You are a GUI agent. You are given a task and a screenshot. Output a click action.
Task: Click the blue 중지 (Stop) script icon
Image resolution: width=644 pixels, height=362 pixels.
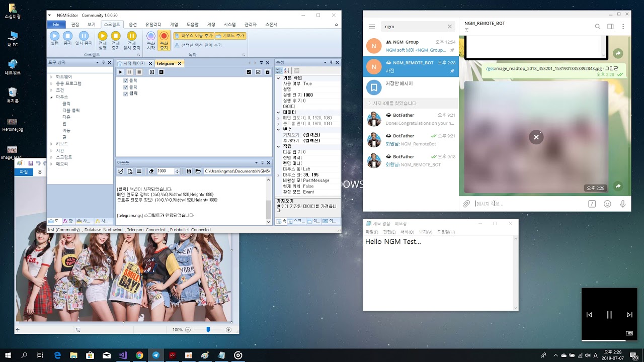coord(68,36)
